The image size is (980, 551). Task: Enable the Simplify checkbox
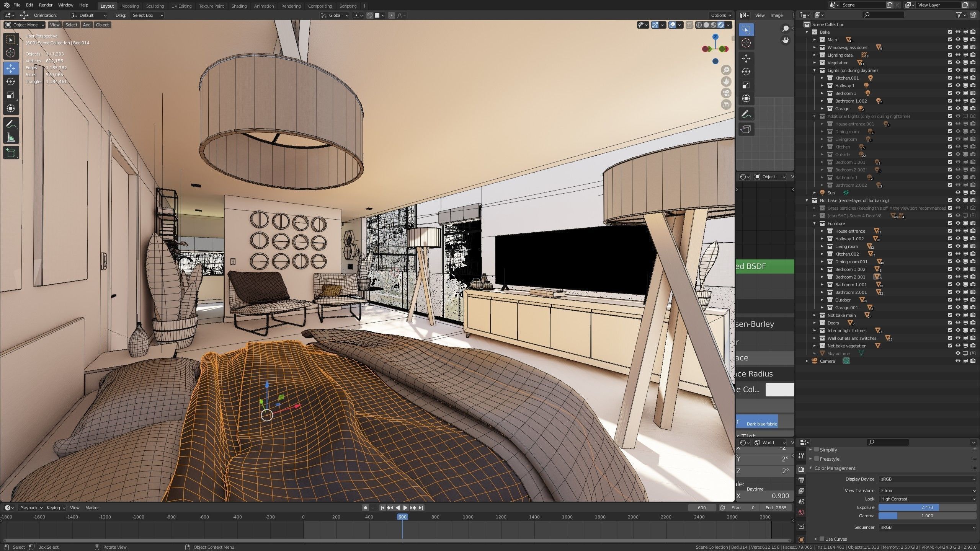point(817,450)
